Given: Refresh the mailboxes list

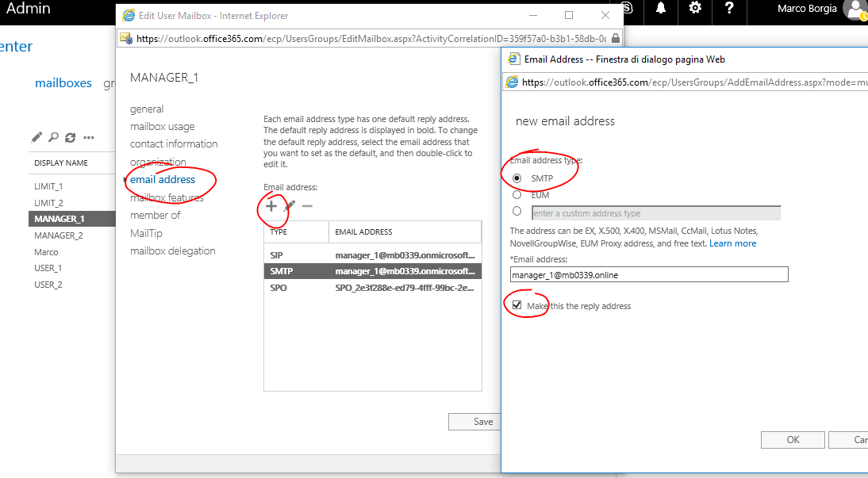Looking at the screenshot, I should tap(71, 137).
